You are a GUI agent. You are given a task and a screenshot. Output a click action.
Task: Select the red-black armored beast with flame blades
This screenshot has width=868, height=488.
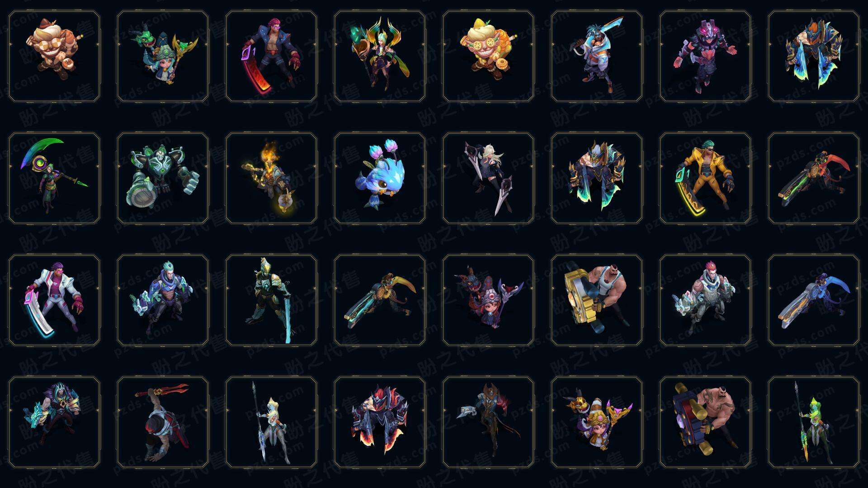click(380, 422)
